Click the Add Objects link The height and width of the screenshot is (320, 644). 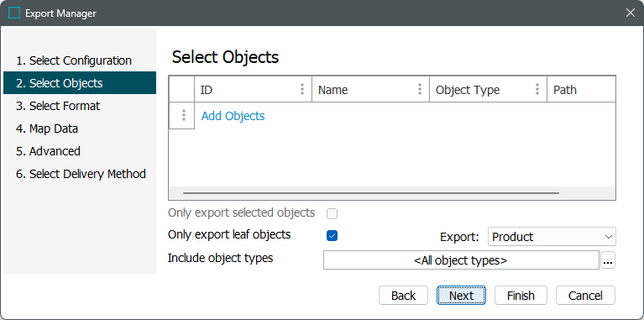233,116
